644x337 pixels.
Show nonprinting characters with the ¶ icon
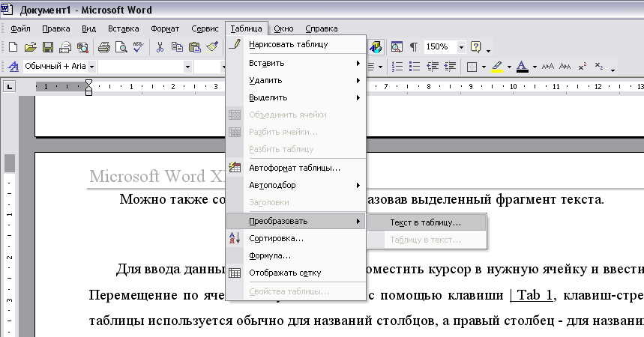coord(414,47)
